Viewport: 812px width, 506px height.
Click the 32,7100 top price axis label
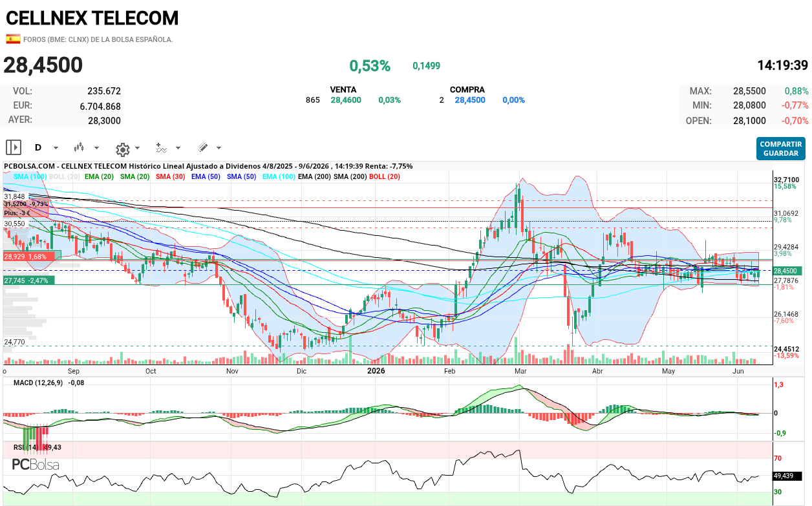786,179
